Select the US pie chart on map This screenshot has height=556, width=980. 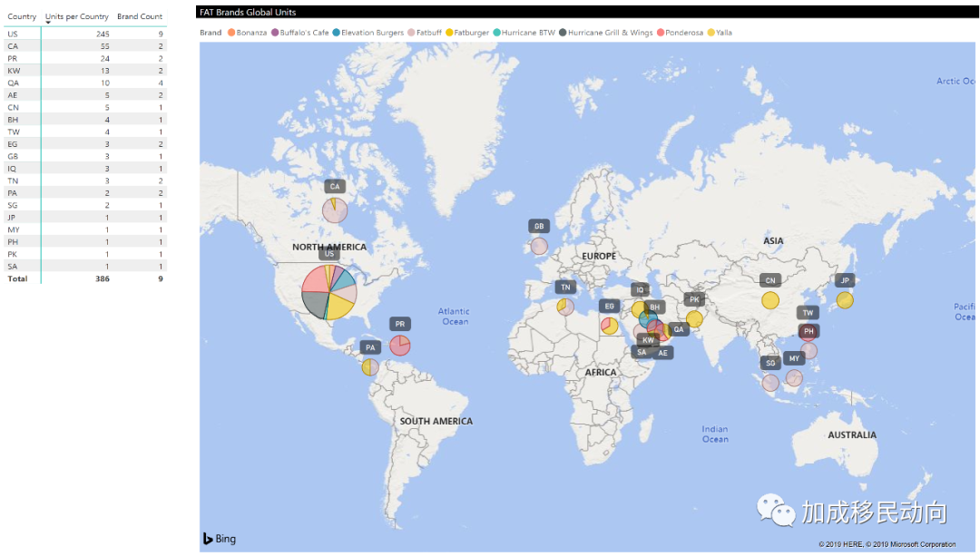coord(328,292)
